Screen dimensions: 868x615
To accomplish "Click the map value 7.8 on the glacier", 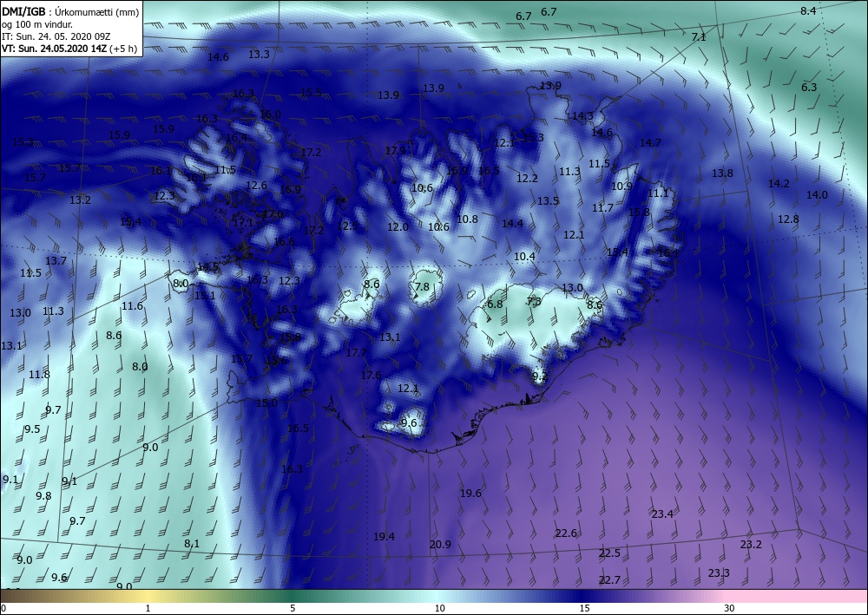I will [x=422, y=286].
